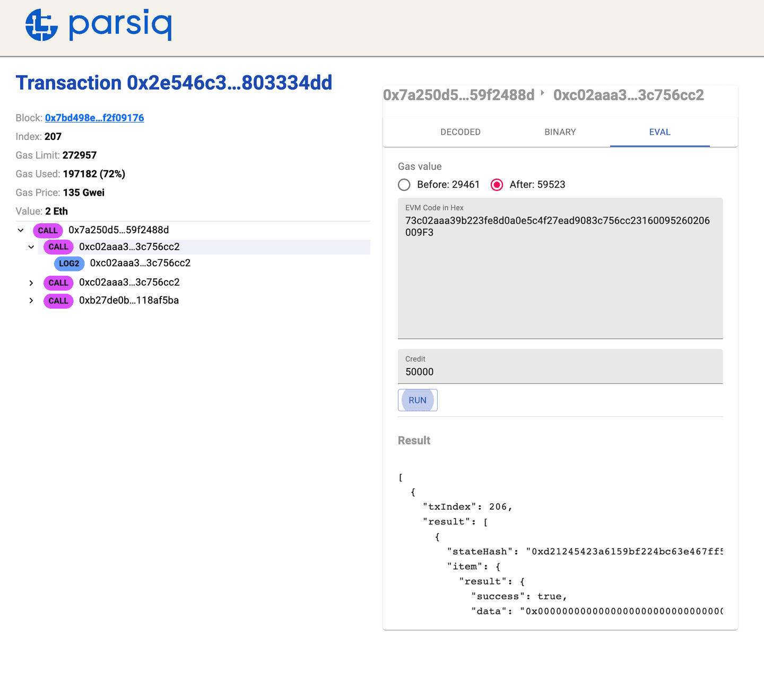The width and height of the screenshot is (764, 700).
Task: Click breadcrumb address 0xc02aaa3…3c756cc2
Action: (x=629, y=95)
